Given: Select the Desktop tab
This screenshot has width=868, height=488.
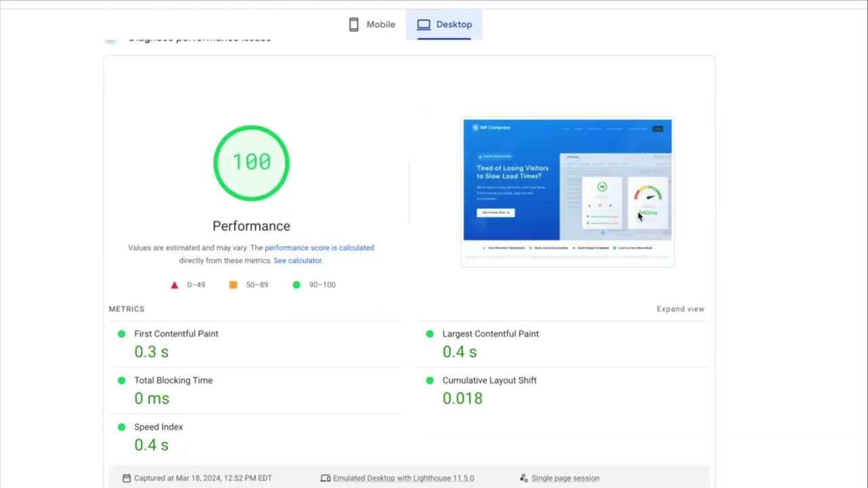Looking at the screenshot, I should click(444, 24).
